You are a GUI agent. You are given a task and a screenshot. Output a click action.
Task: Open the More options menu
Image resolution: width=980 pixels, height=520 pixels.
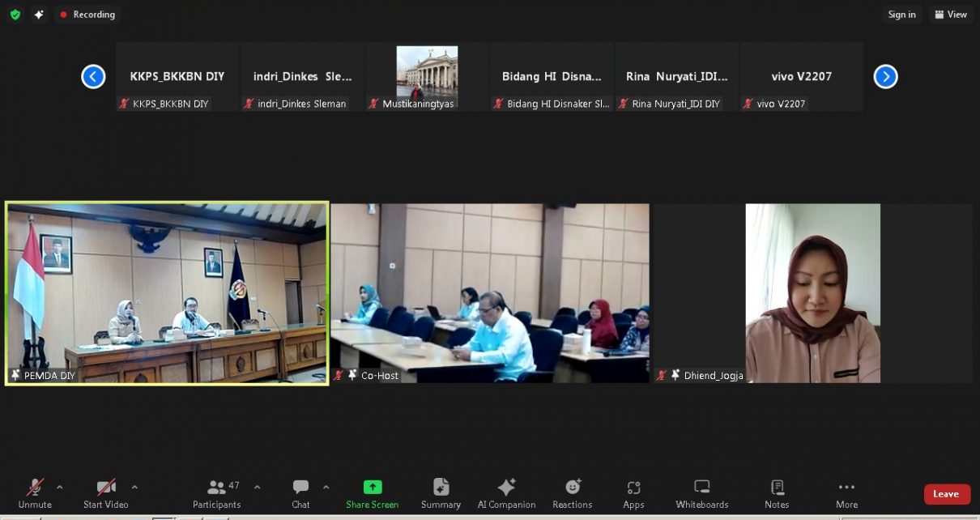pyautogui.click(x=846, y=493)
